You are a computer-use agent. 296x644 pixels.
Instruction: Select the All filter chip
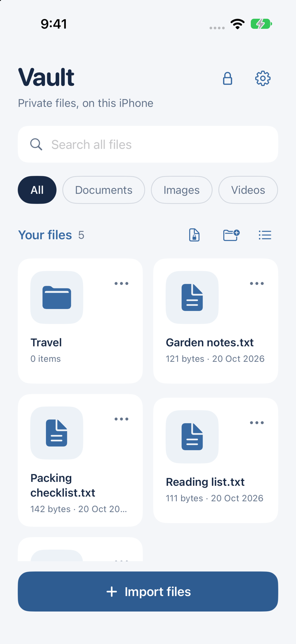coord(37,190)
